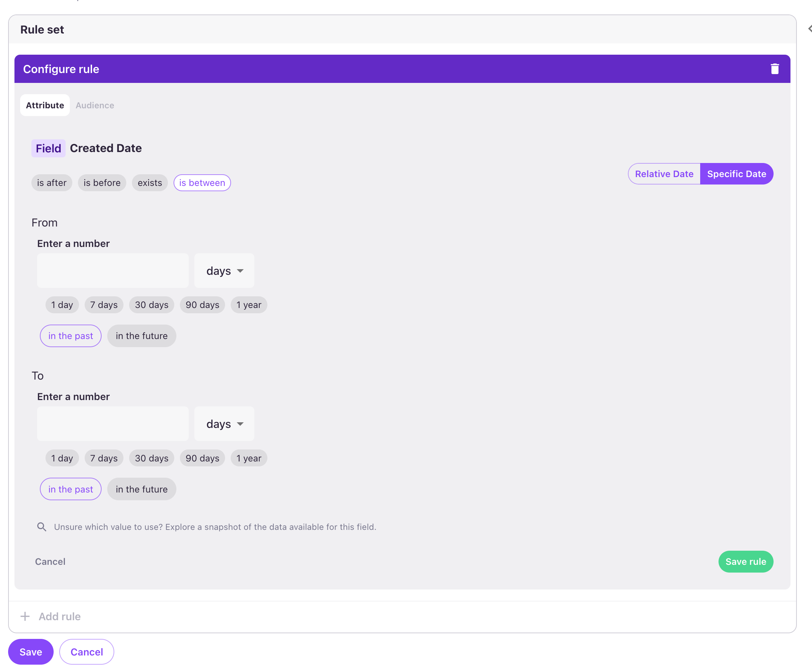
Task: Open the Attribute tab
Action: click(45, 105)
